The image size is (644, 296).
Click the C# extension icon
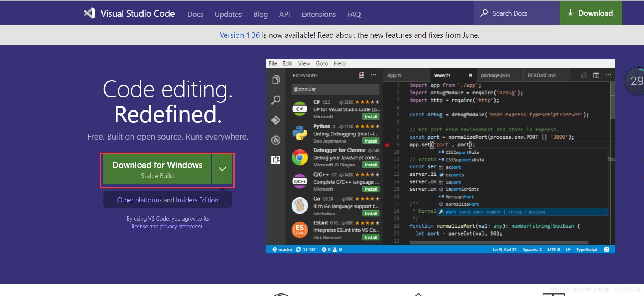point(299,109)
